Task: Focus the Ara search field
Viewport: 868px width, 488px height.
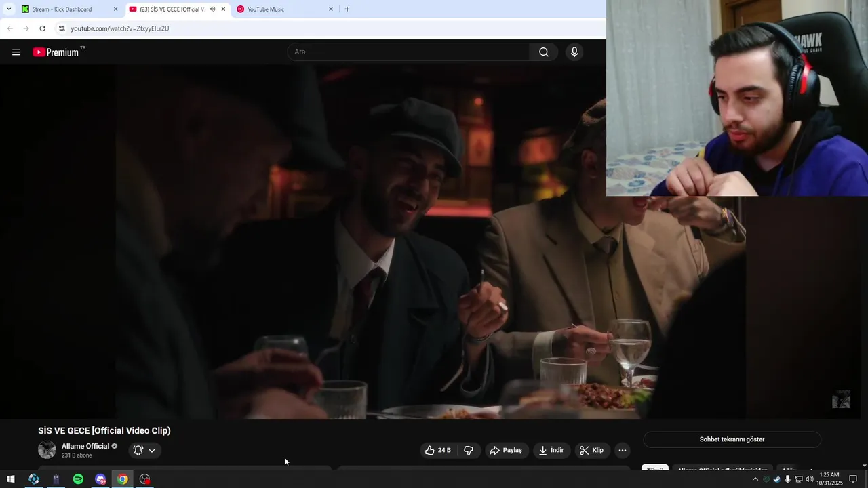Action: [409, 52]
